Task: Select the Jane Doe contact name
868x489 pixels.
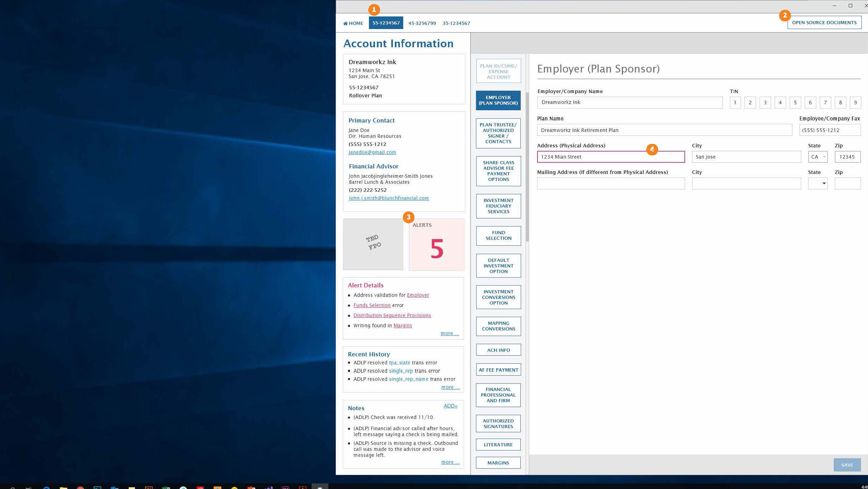Action: coord(359,130)
